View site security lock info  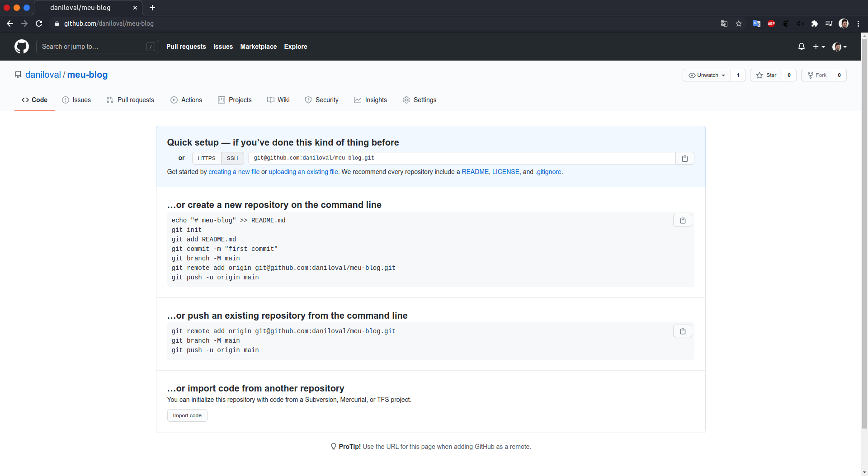(x=57, y=24)
